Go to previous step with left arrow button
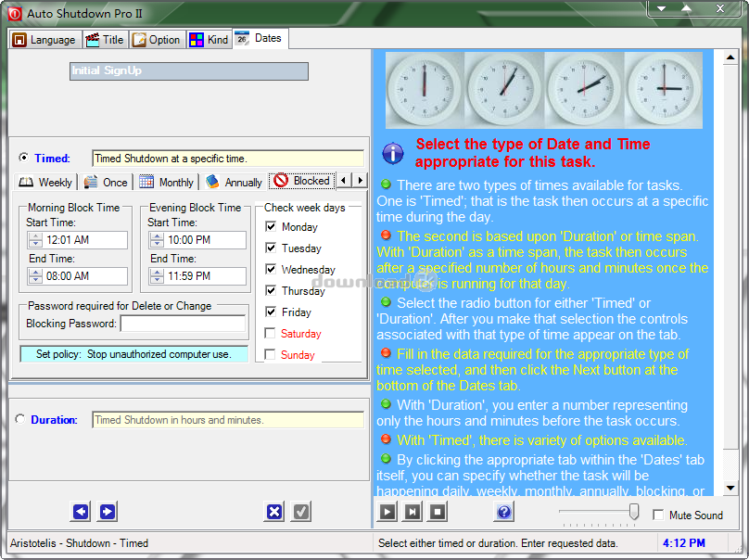 (81, 512)
